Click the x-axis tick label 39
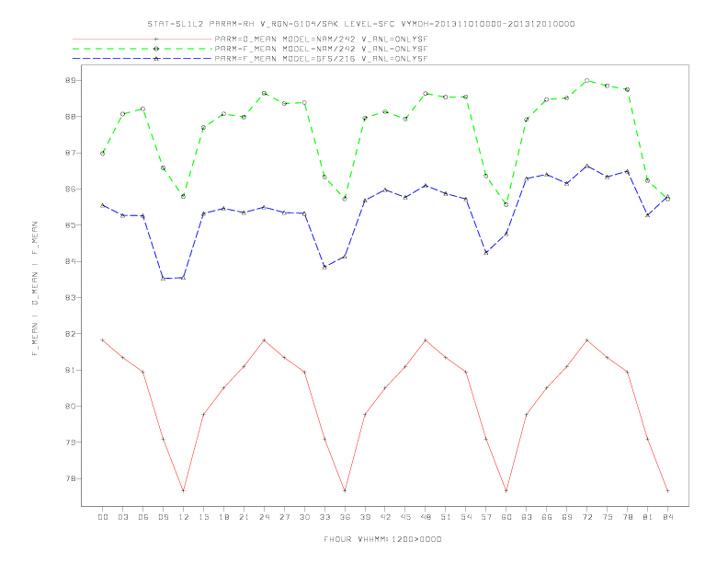The height and width of the screenshot is (563, 728). pos(365,517)
